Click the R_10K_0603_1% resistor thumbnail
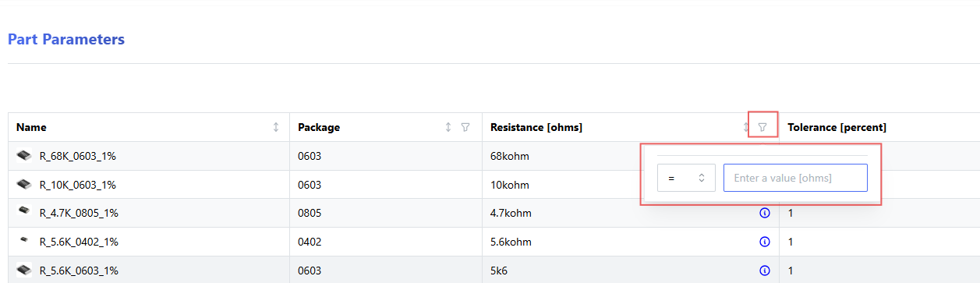This screenshot has width=980, height=283. [24, 184]
